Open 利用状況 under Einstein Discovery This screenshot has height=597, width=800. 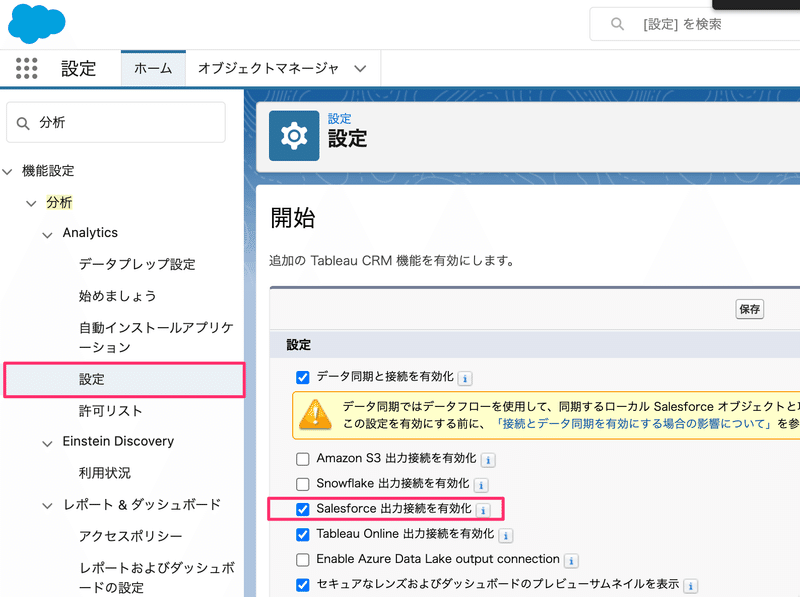pyautogui.click(x=105, y=473)
